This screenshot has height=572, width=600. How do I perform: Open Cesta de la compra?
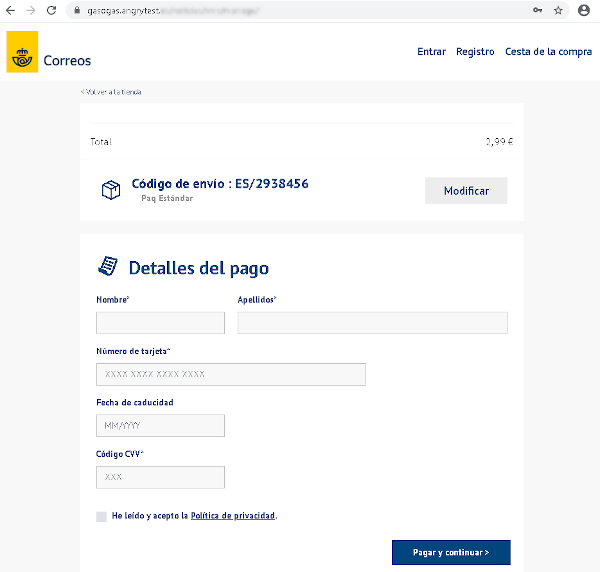click(x=548, y=52)
